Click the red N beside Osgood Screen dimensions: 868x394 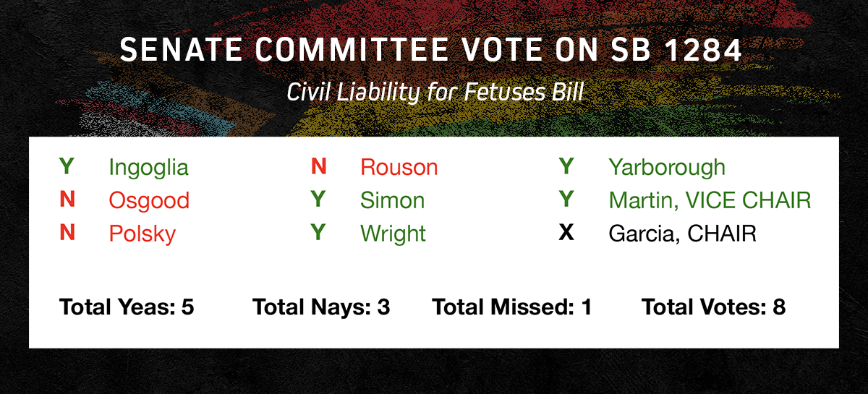pos(67,200)
